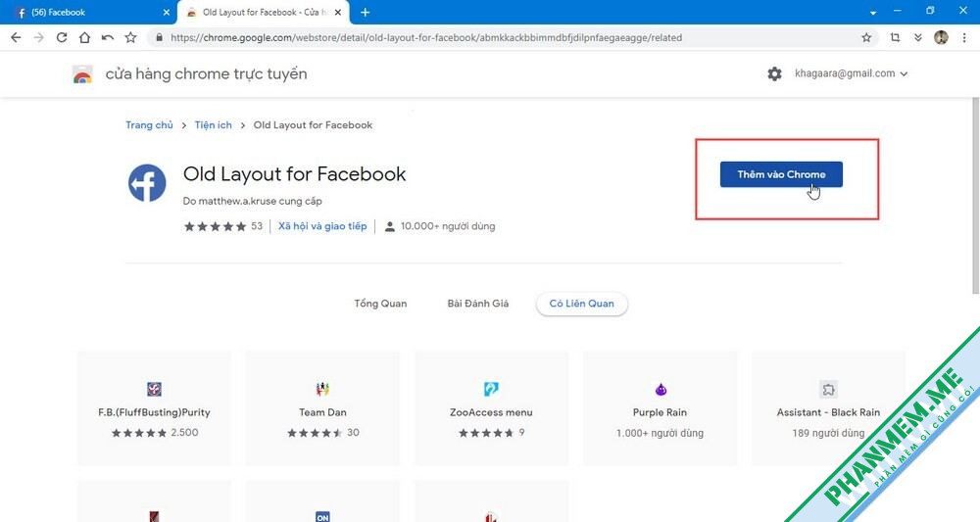Close the (56) Facebook tab
The image size is (980, 522).
tap(167, 12)
